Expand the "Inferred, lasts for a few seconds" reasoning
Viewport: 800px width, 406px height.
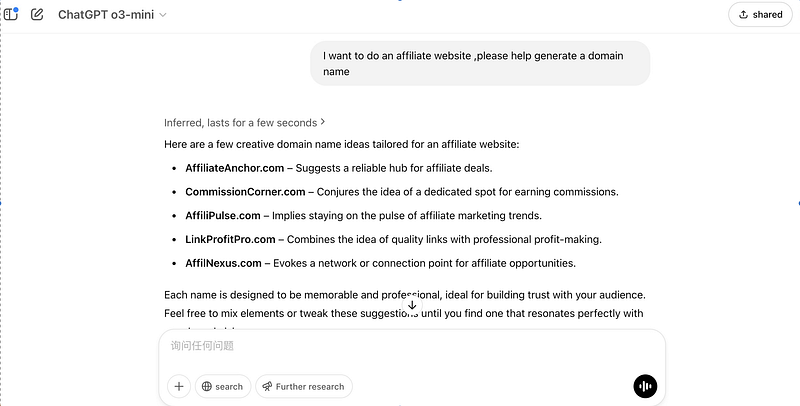pos(240,123)
